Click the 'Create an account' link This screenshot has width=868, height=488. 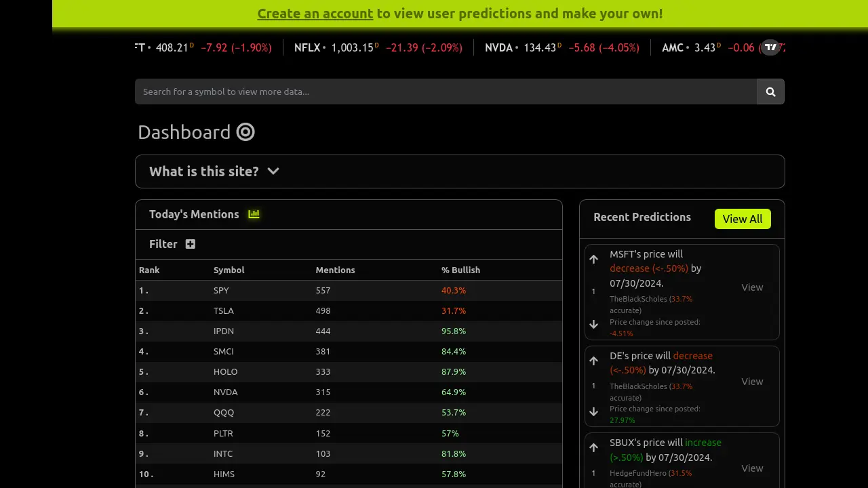(x=315, y=14)
